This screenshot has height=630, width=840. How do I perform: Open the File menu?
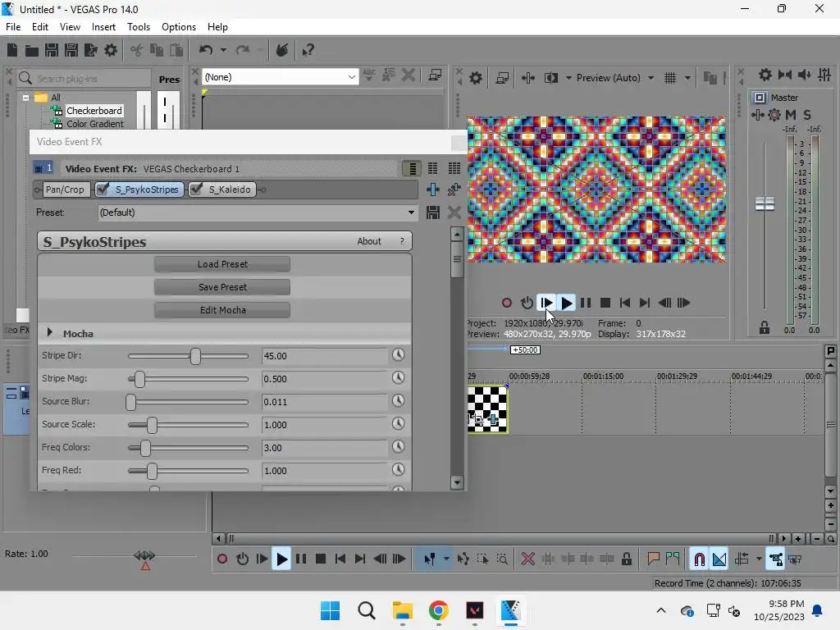[13, 27]
